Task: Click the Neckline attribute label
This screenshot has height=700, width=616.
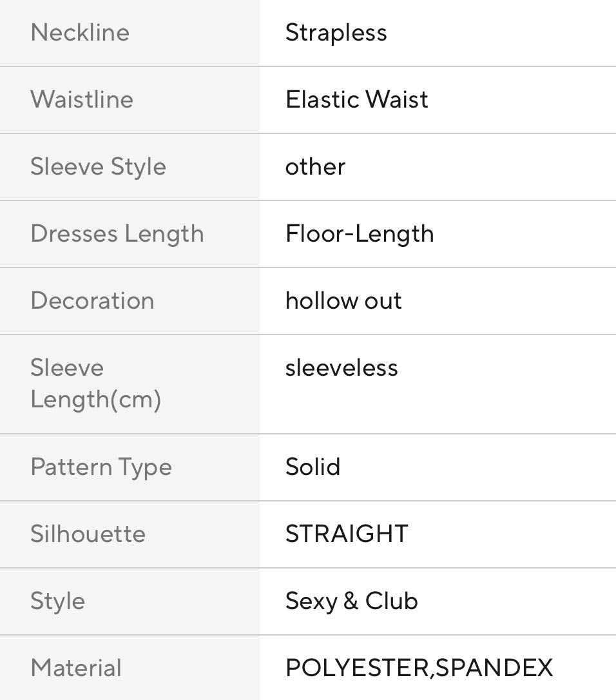Action: [80, 32]
